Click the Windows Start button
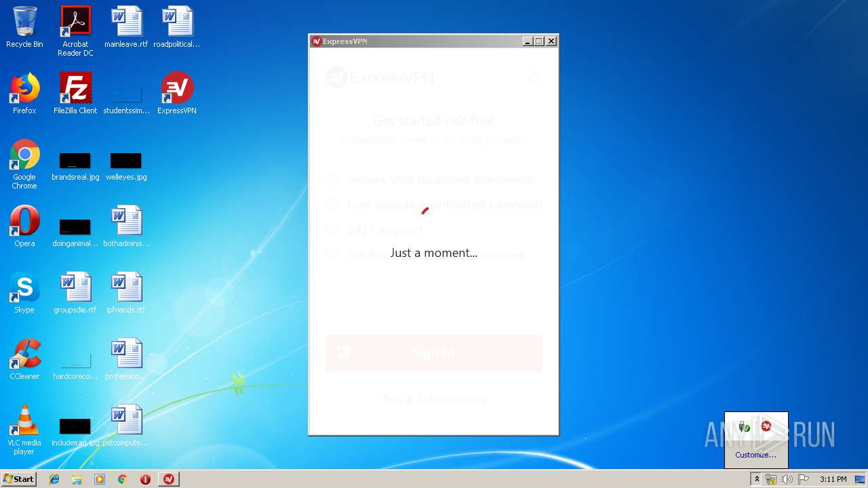Viewport: 868px width, 488px height. point(18,479)
